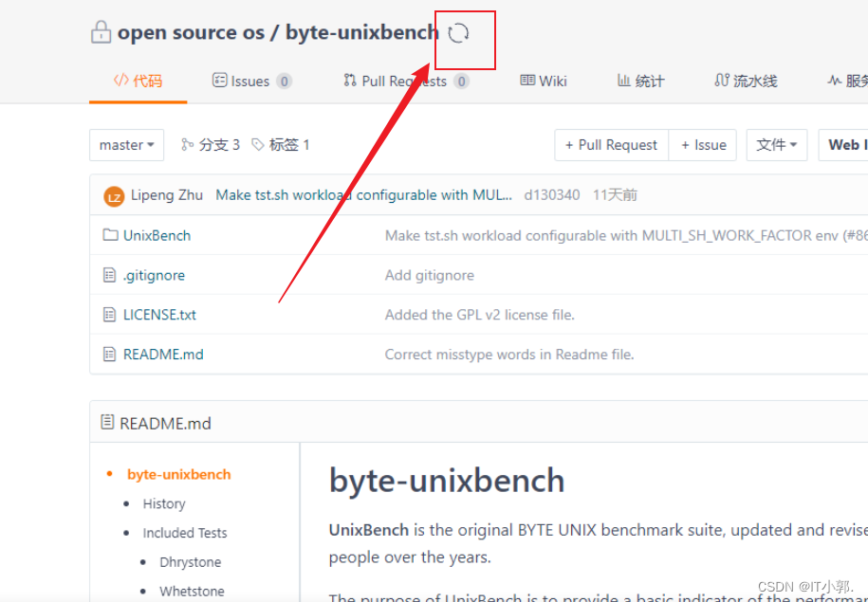This screenshot has height=602, width=868.
Task: Click the .gitignore file icon
Action: pyautogui.click(x=110, y=275)
